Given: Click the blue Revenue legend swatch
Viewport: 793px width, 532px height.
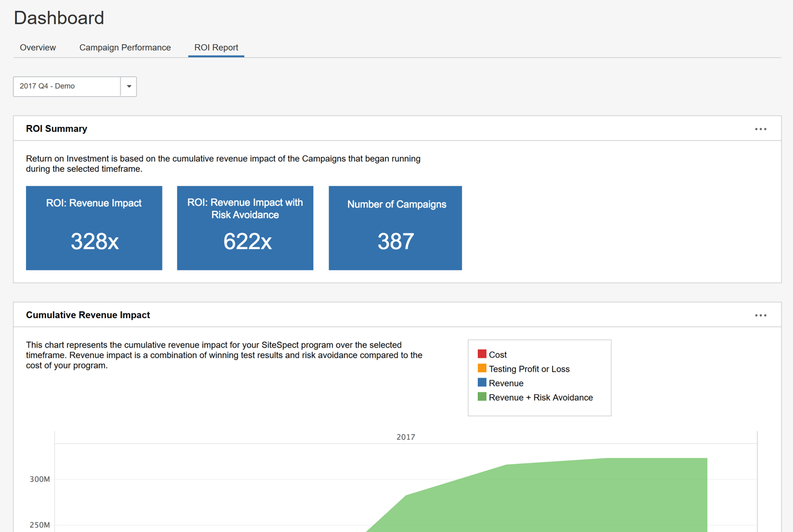Looking at the screenshot, I should [482, 383].
